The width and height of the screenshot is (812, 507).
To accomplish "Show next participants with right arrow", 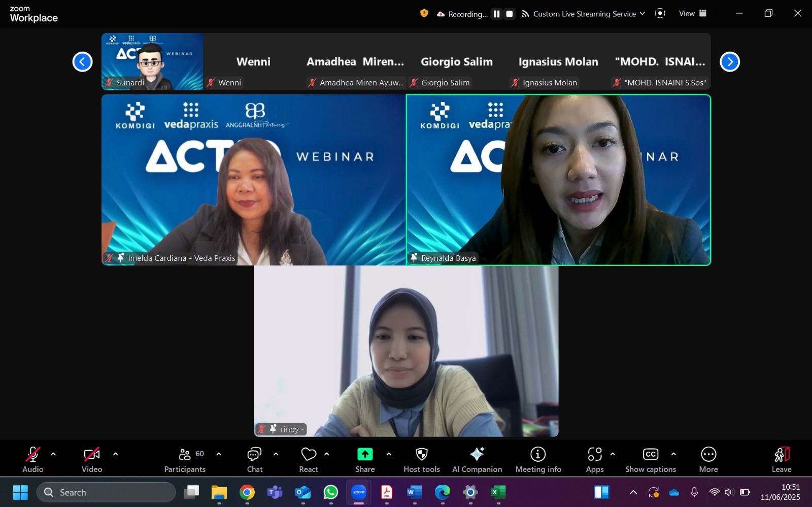I will tap(730, 62).
